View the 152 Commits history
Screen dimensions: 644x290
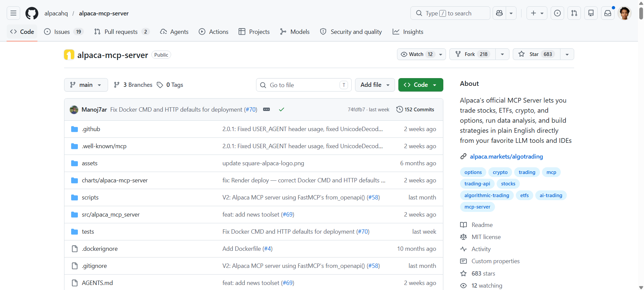pyautogui.click(x=415, y=110)
